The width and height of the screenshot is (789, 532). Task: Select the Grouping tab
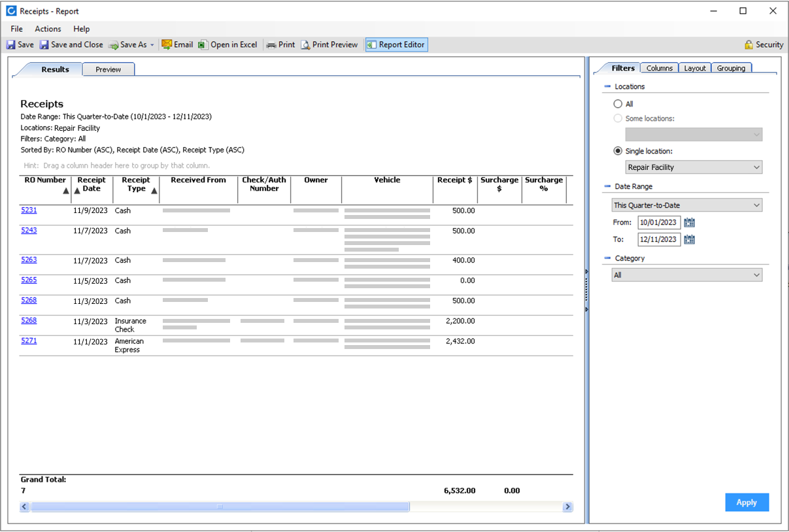point(731,68)
